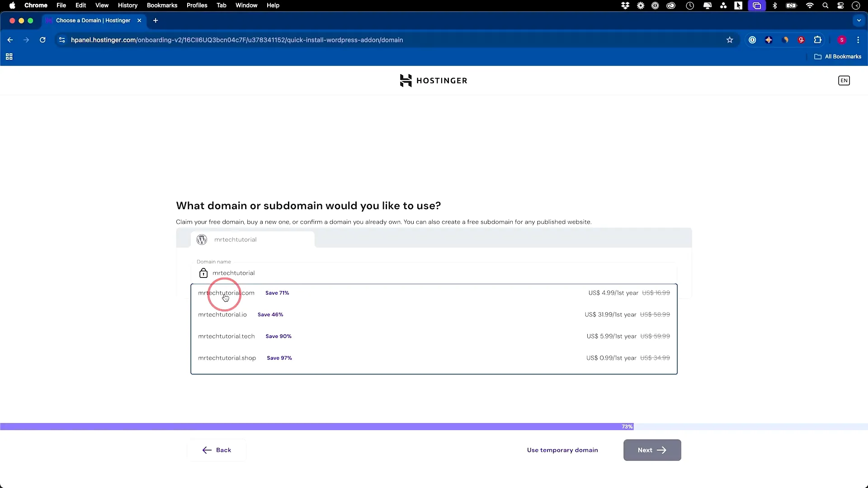Open the Bookmarks menu
Image resolution: width=868 pixels, height=488 pixels.
[162, 5]
